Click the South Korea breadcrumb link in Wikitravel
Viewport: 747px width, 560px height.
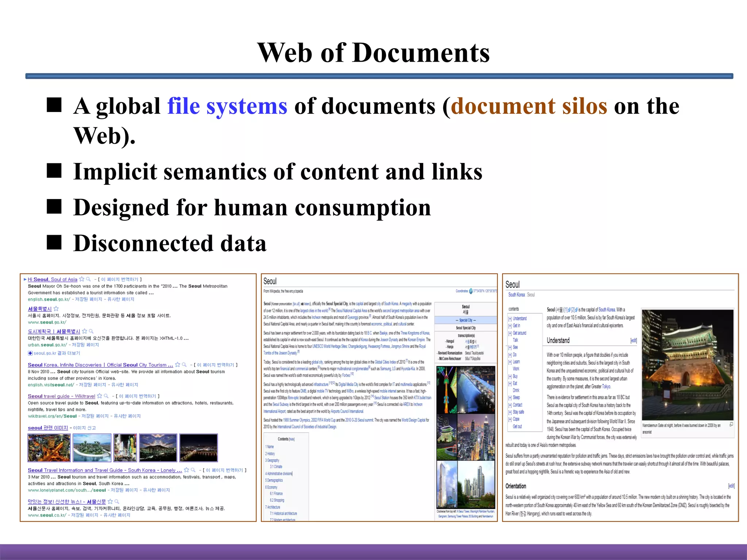tap(516, 295)
